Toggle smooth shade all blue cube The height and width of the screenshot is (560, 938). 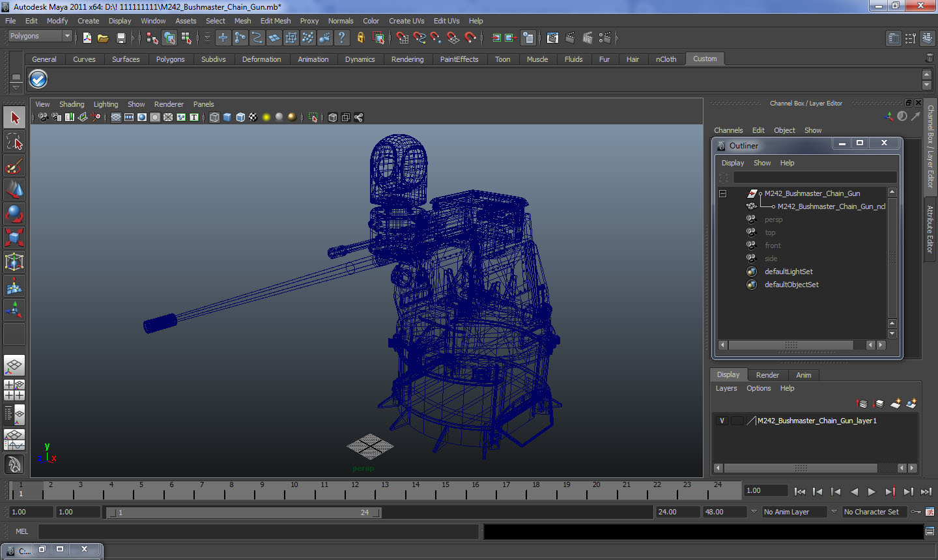point(227,118)
